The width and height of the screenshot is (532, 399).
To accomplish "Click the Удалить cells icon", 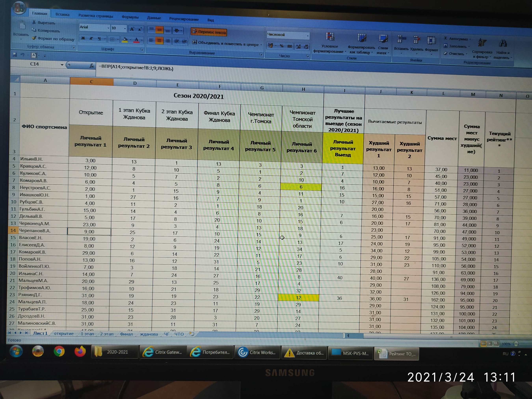I will (x=417, y=40).
